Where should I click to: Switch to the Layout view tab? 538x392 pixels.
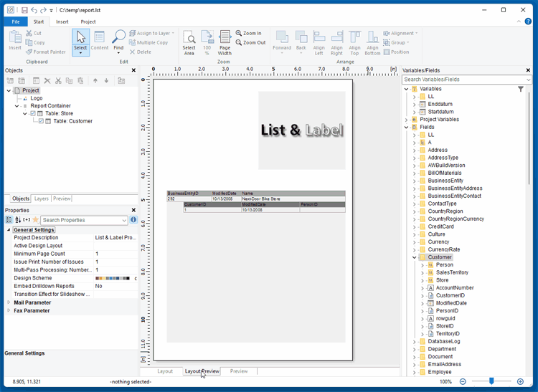coord(165,371)
